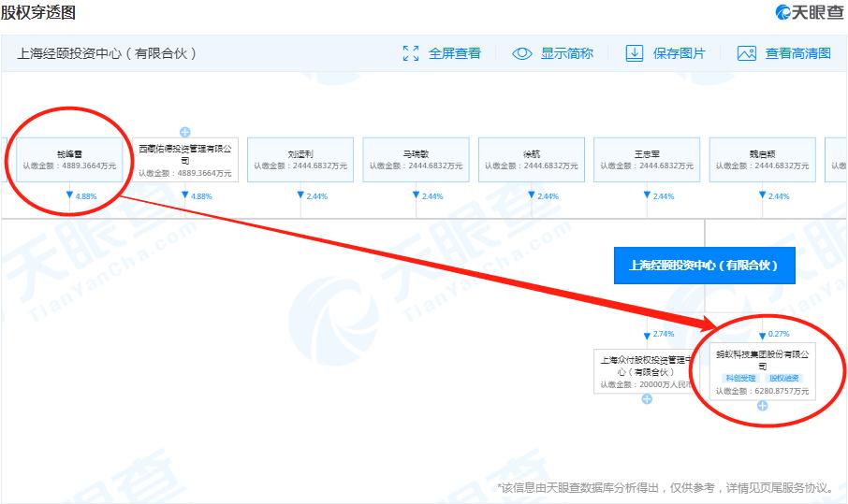Image resolution: width=848 pixels, height=504 pixels.
Task: Click 2.44% under 马瑞敏
Action: (432, 196)
